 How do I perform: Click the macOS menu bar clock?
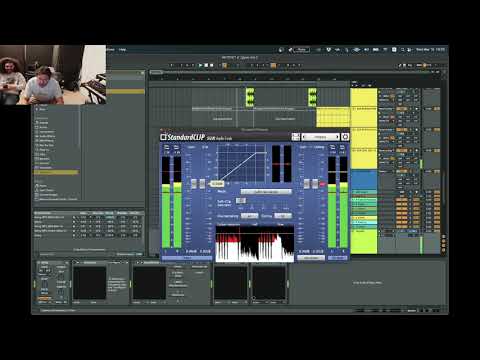click(430, 50)
